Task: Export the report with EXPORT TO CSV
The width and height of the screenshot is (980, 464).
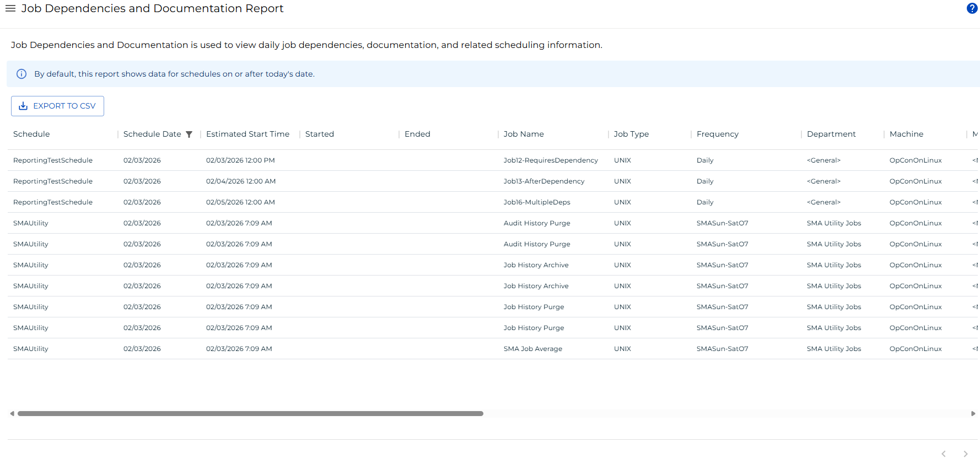Action: tap(57, 106)
